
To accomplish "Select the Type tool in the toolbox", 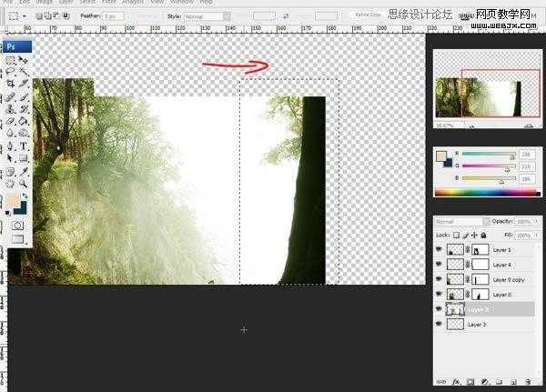I will (24, 146).
